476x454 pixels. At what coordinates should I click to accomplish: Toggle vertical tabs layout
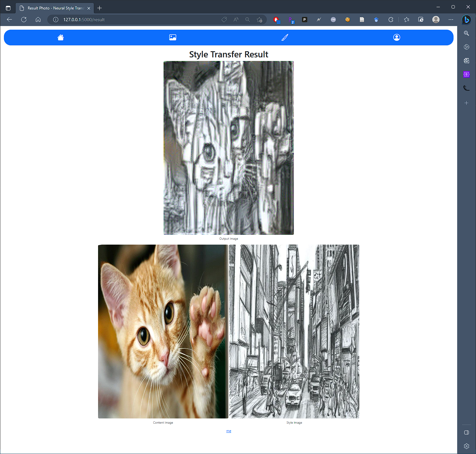(8, 8)
